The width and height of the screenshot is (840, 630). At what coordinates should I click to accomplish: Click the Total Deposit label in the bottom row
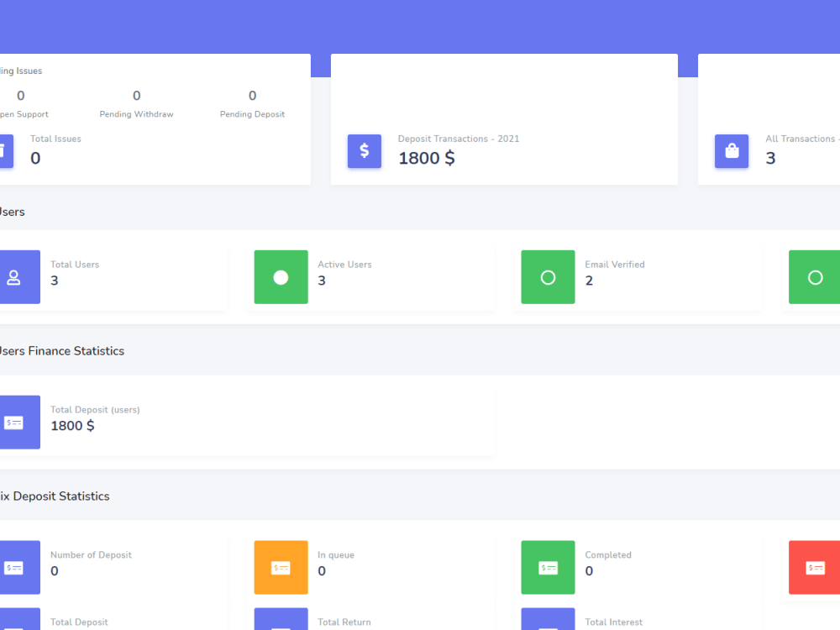click(x=79, y=622)
